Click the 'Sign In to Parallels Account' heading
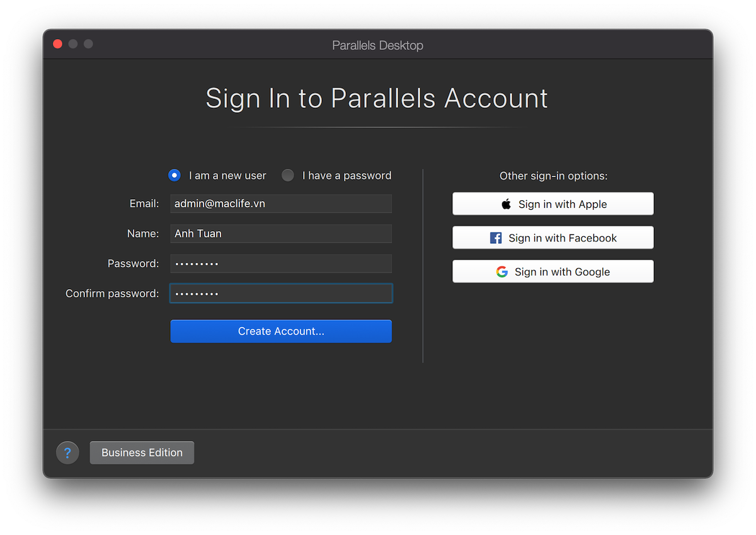Image resolution: width=756 pixels, height=535 pixels. (x=377, y=98)
